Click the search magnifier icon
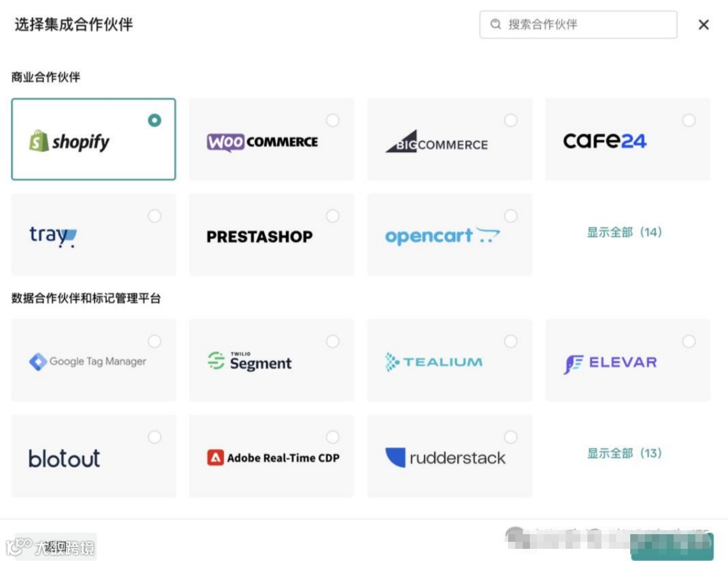This screenshot has height=561, width=728. [x=495, y=24]
